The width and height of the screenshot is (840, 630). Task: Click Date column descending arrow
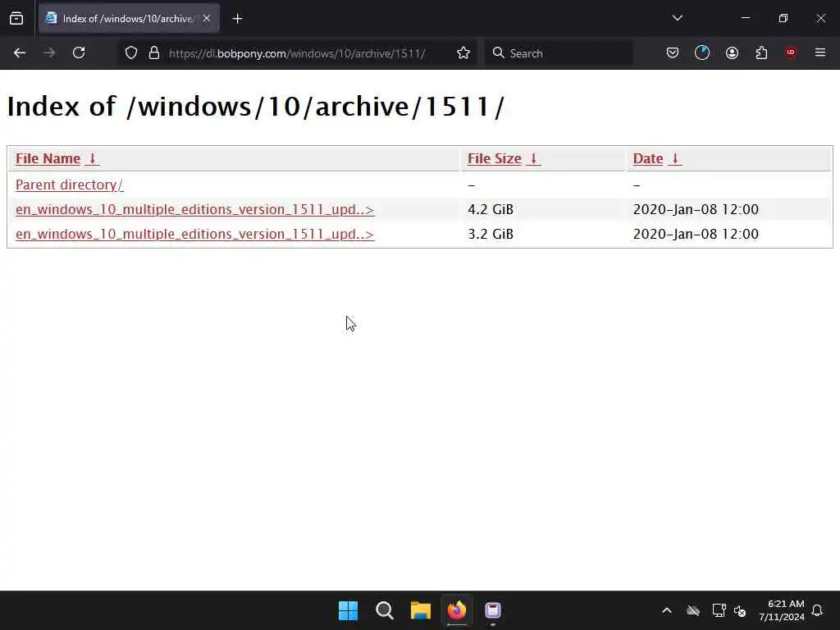tap(675, 158)
